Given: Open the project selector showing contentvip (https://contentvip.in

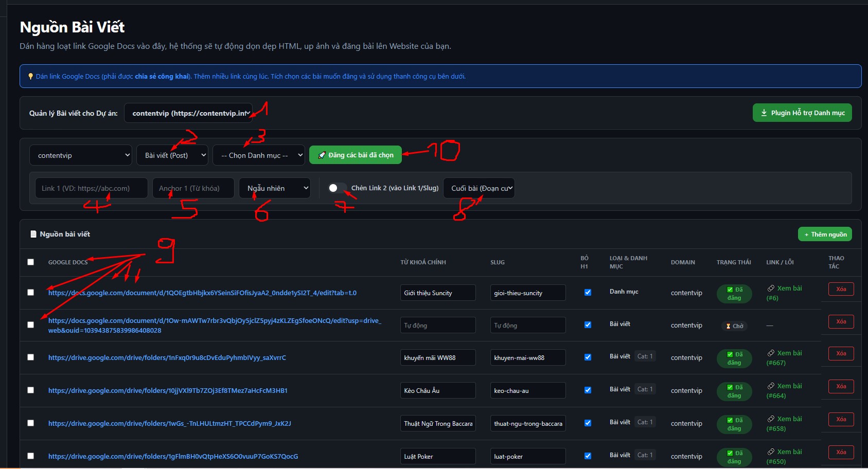Looking at the screenshot, I should 188,113.
